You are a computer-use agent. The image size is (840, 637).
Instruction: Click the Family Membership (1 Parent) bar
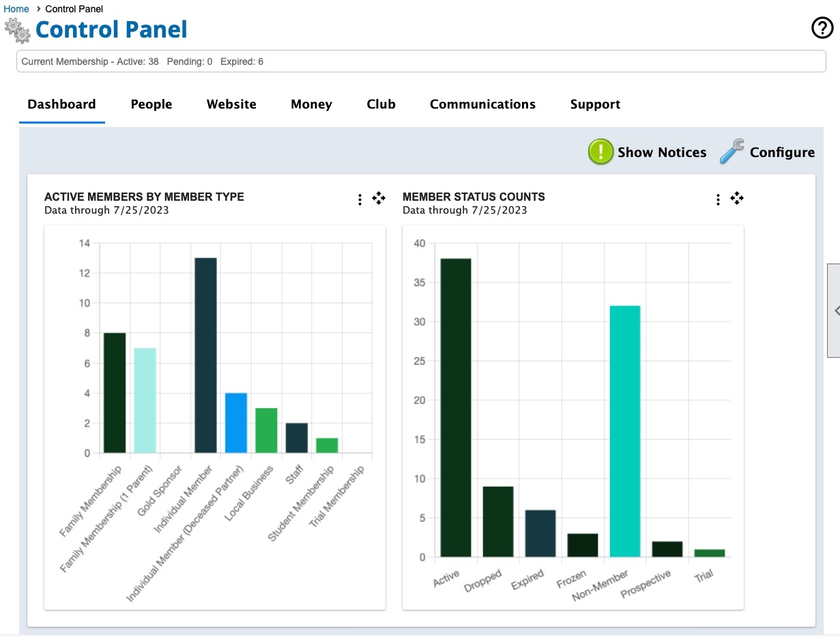[145, 400]
